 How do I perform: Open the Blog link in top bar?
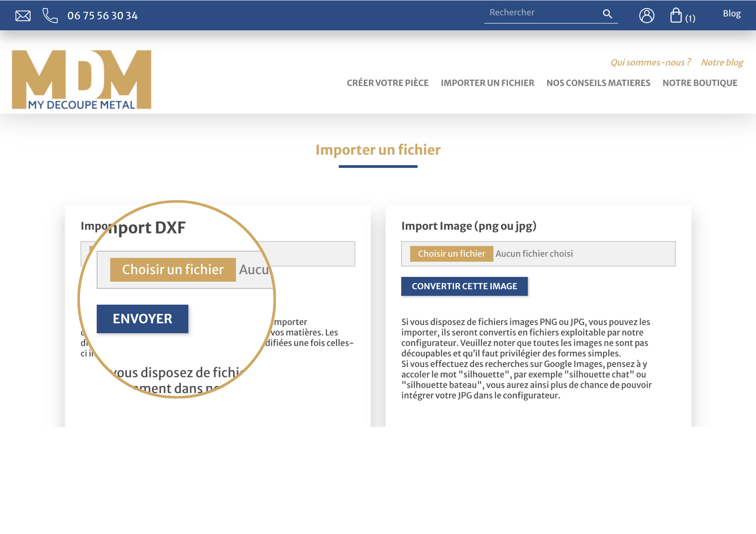[x=732, y=14]
